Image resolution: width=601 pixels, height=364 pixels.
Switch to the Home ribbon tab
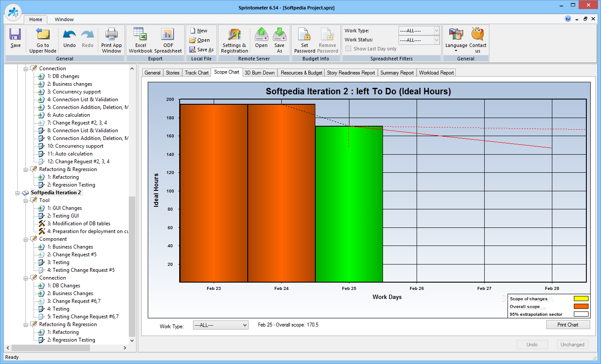pyautogui.click(x=36, y=19)
